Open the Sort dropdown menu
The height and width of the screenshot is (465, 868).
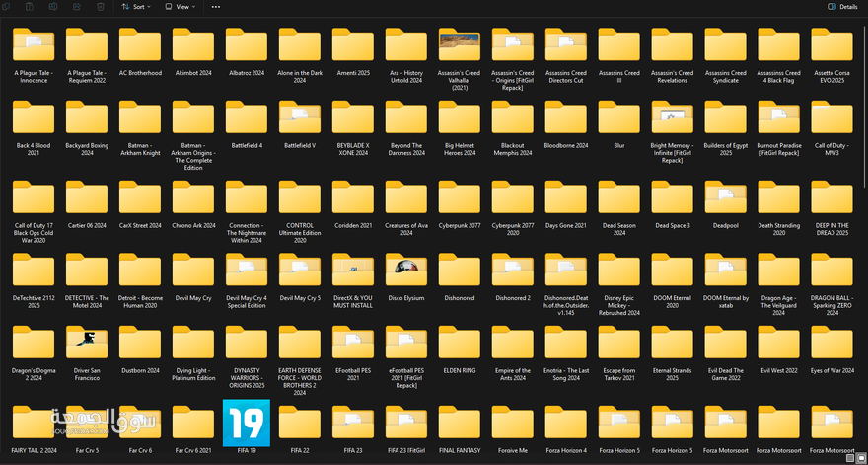136,7
